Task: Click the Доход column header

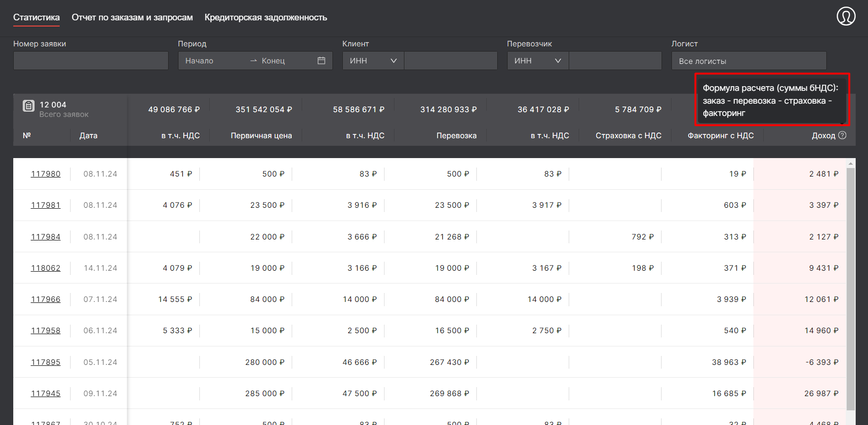Action: 823,135
